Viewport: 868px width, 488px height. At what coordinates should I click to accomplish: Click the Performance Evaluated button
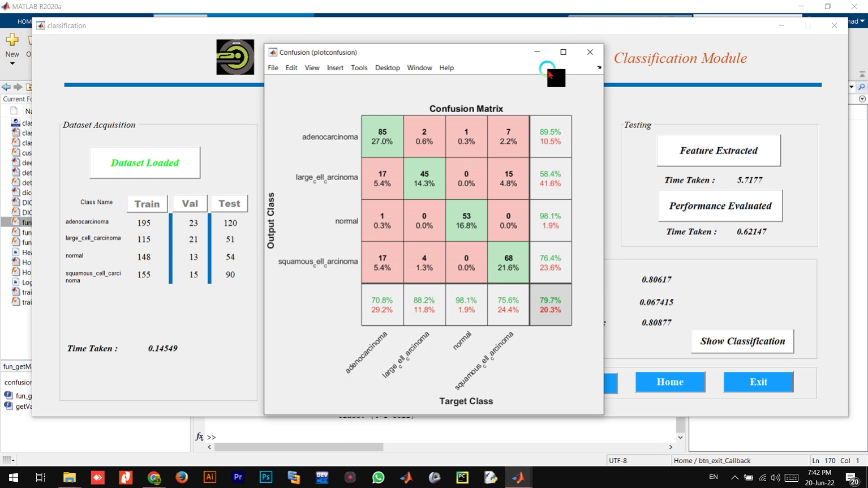pos(720,206)
